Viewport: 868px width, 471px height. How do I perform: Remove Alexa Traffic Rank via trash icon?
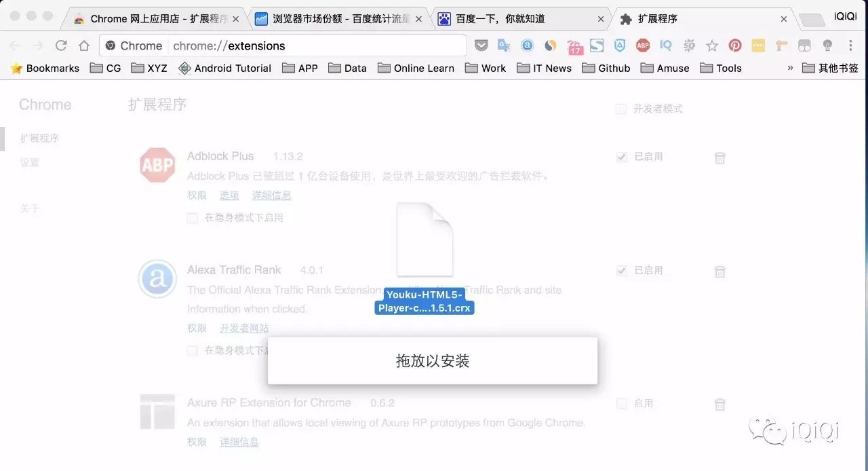pyautogui.click(x=720, y=271)
